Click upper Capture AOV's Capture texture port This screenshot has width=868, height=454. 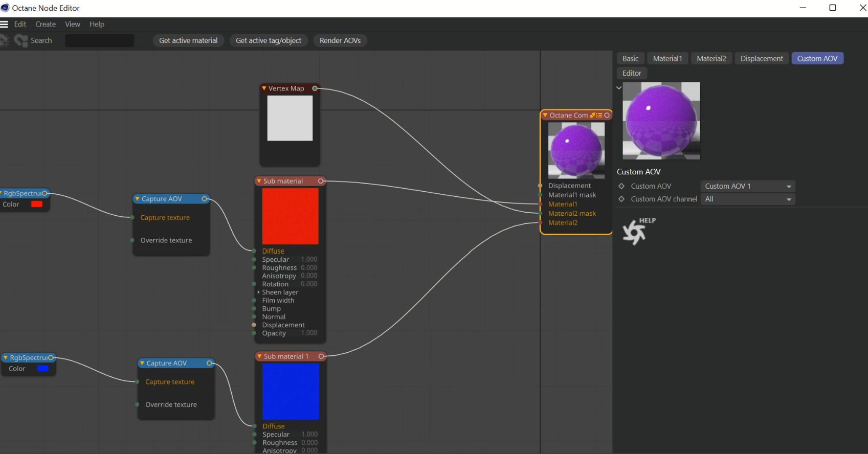(132, 217)
